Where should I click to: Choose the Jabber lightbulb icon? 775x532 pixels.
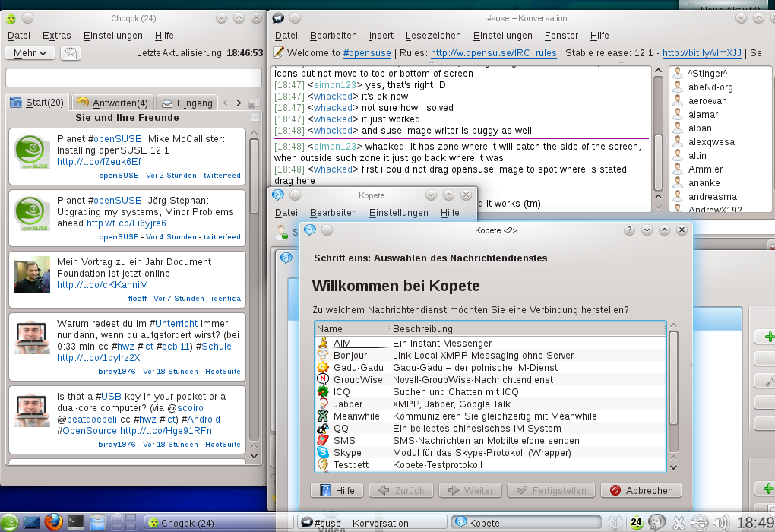tap(323, 404)
